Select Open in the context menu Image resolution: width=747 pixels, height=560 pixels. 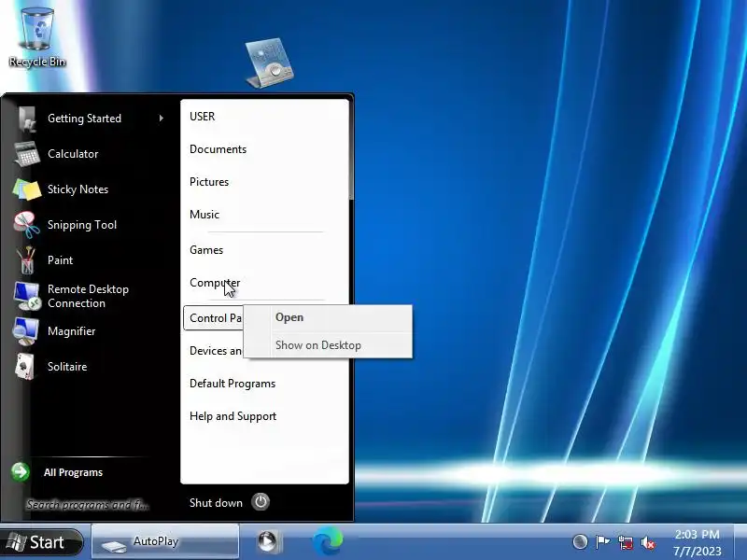click(x=328, y=317)
